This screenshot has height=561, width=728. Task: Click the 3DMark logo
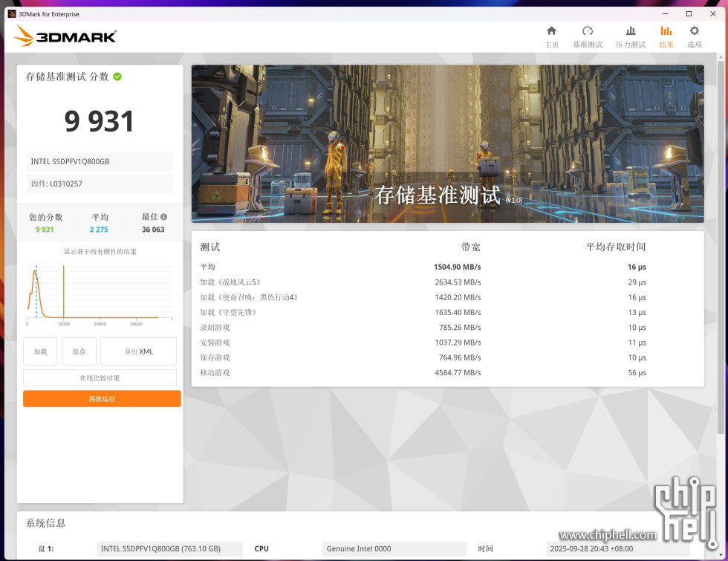click(65, 36)
